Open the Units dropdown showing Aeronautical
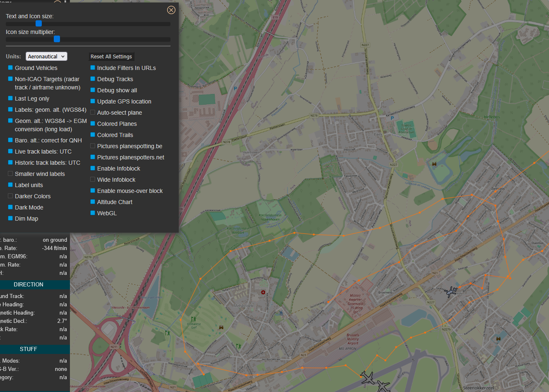 [x=46, y=56]
